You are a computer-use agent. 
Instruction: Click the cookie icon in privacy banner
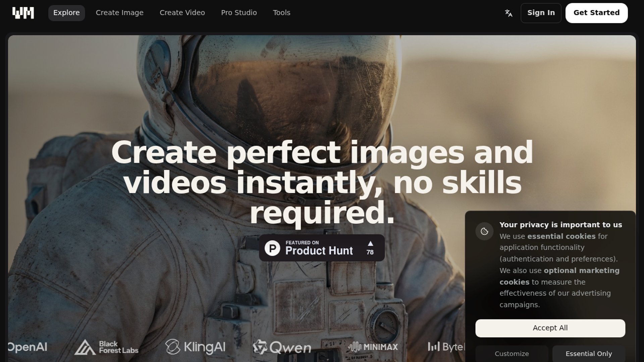pos(484,231)
